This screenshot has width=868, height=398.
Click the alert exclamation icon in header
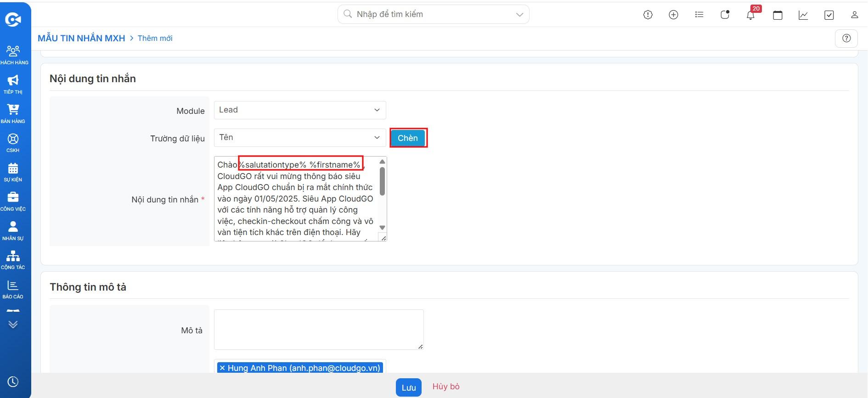coord(648,15)
